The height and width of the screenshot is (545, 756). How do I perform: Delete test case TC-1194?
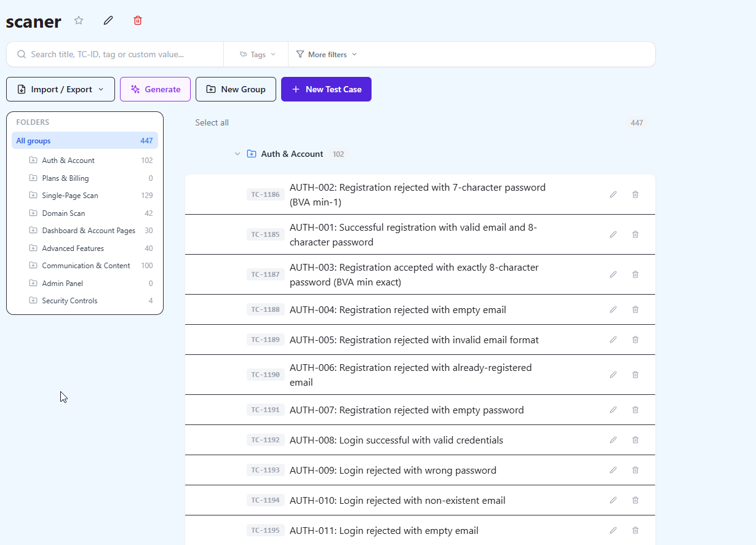(635, 500)
